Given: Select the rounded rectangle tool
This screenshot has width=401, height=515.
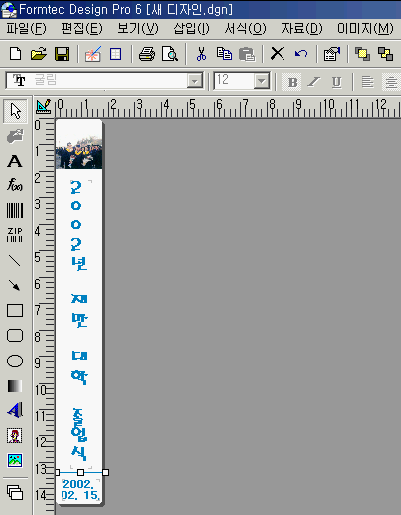Looking at the screenshot, I should pyautogui.click(x=15, y=336).
